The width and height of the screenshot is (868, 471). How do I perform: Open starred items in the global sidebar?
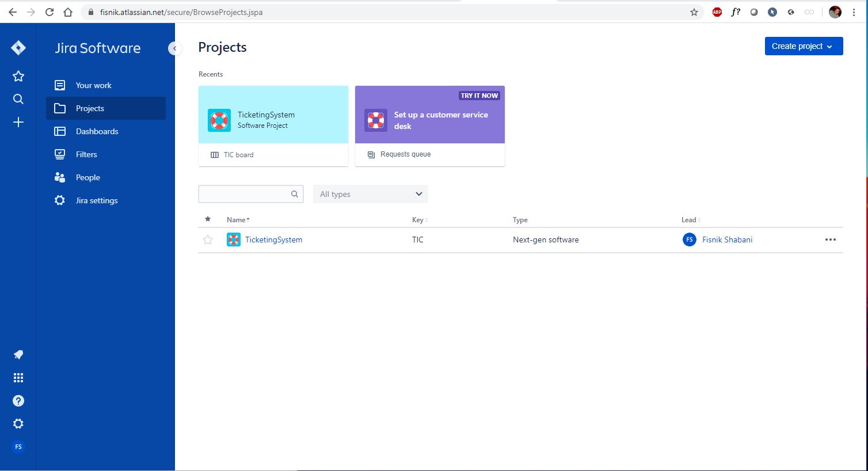click(18, 76)
